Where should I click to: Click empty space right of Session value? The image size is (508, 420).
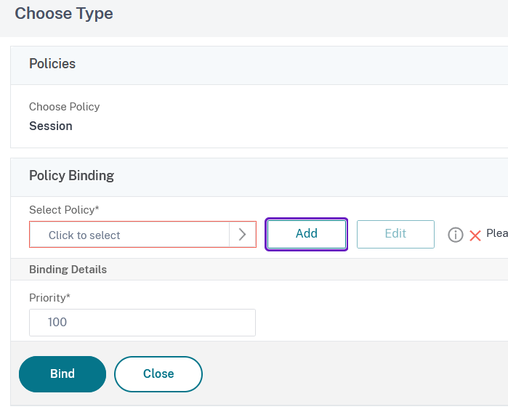291,126
